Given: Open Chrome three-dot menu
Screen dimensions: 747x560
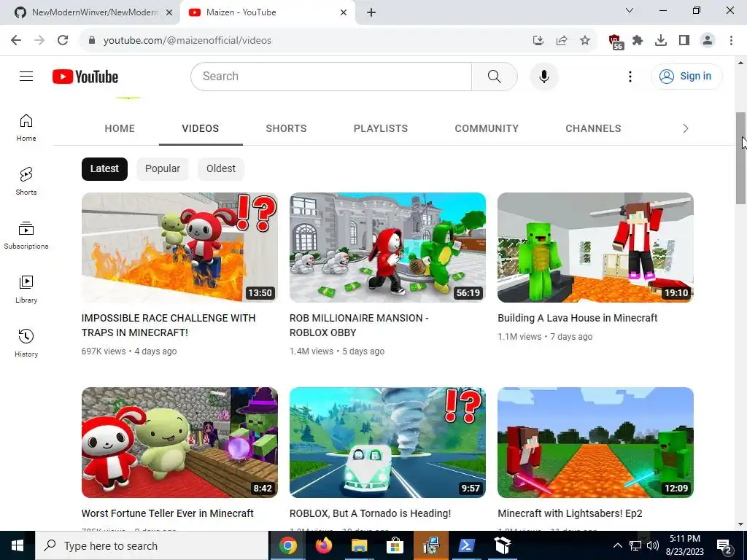Looking at the screenshot, I should point(731,41).
